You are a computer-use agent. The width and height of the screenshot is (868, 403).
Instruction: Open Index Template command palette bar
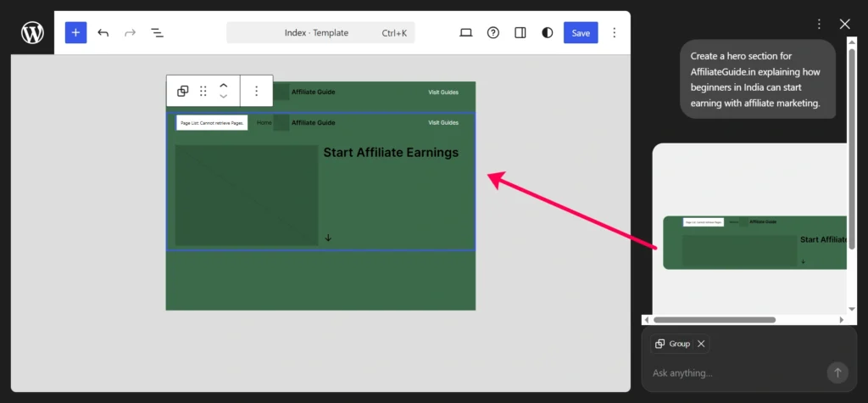click(x=320, y=33)
